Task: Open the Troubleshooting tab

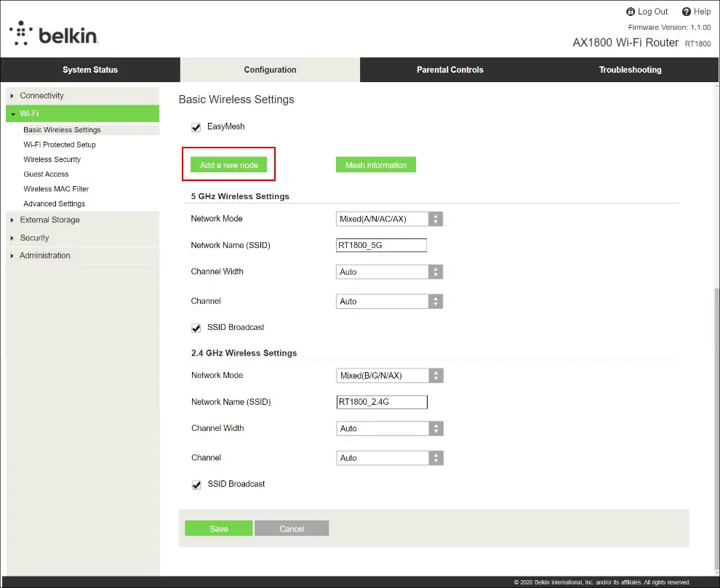Action: point(630,70)
